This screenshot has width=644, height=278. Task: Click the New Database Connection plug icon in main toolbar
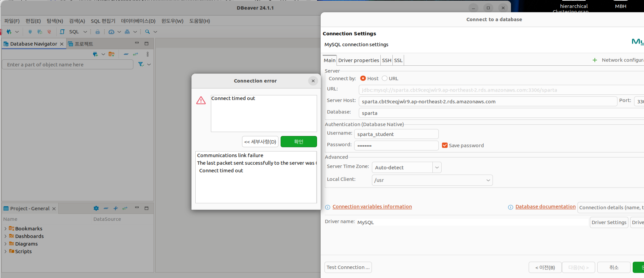click(9, 32)
